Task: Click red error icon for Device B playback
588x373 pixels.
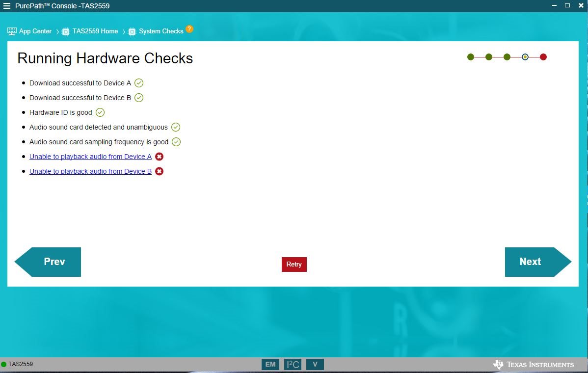Action: point(160,171)
